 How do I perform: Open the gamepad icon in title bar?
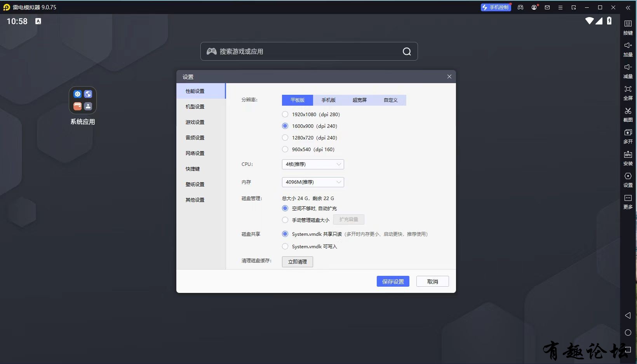[520, 7]
